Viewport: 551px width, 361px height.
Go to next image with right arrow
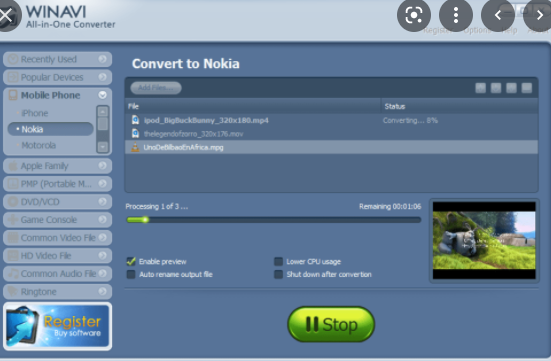pos(539,15)
